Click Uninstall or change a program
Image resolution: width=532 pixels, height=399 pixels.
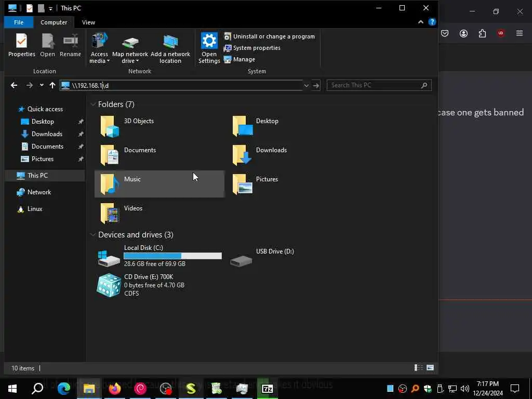point(270,36)
